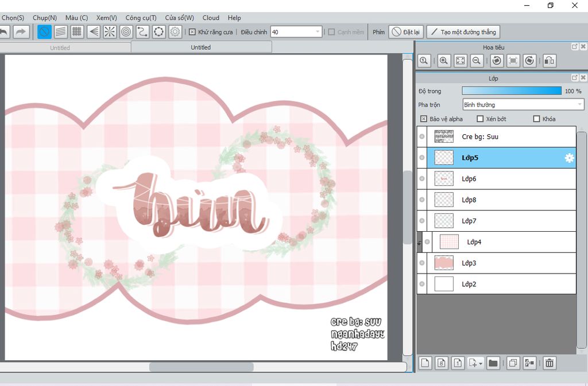Click the canvas horizontal scrollbar thumb
This screenshot has height=386, width=588.
click(x=202, y=367)
